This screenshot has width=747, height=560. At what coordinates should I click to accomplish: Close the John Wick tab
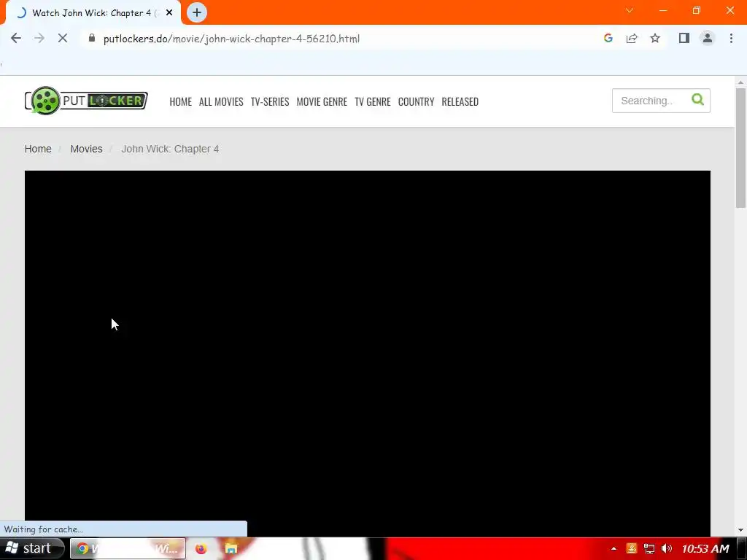(x=169, y=13)
